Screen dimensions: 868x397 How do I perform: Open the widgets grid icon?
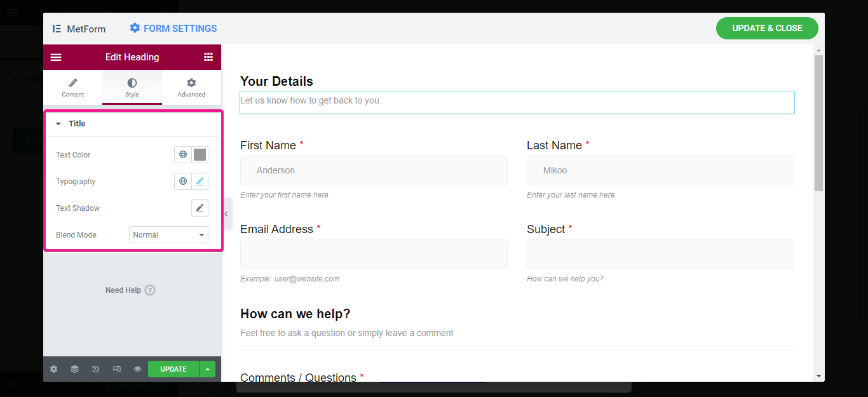(x=208, y=57)
